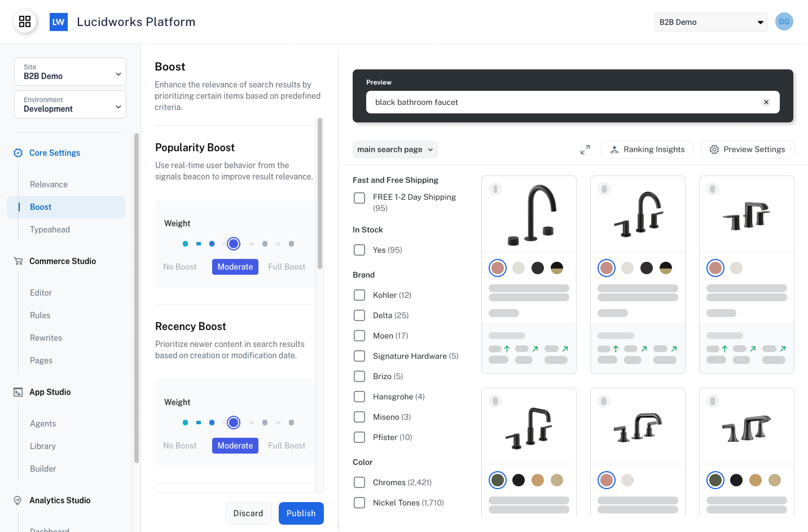This screenshot has width=808, height=532.
Task: Check the Chromes color filter
Action: (x=359, y=482)
